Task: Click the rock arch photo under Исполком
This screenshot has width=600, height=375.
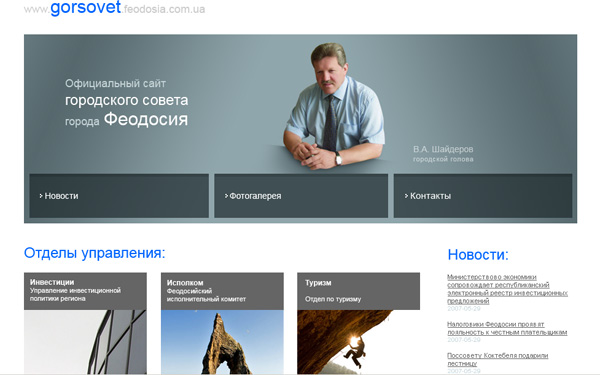Action: (222, 342)
